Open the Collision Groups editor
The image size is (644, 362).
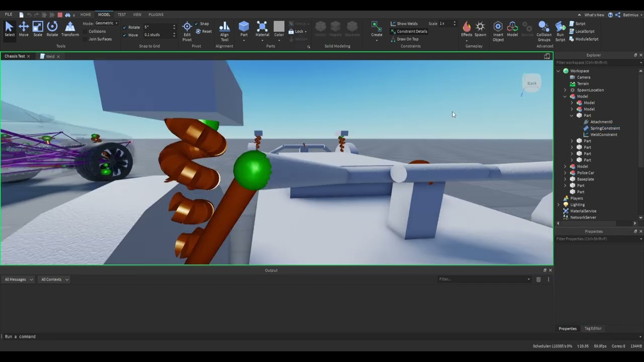tap(544, 31)
